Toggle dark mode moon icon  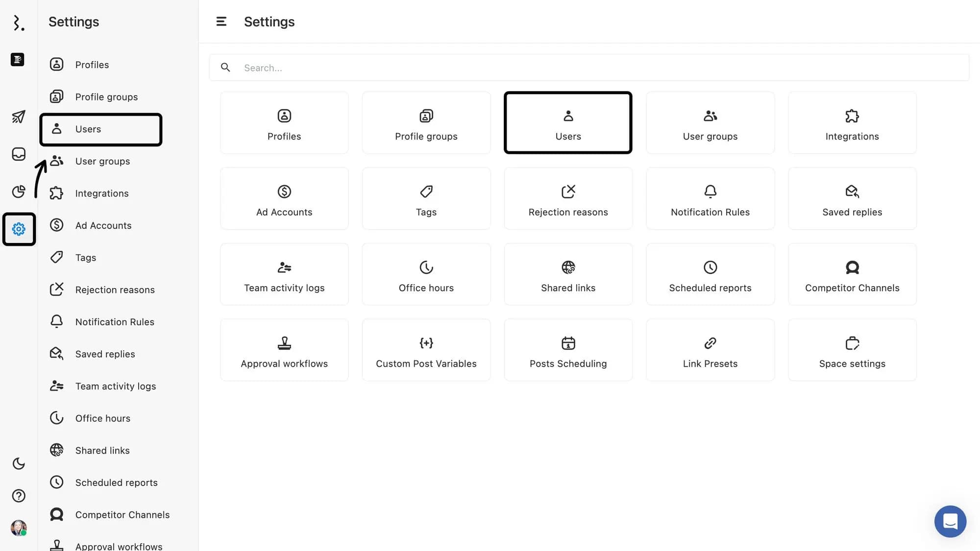19,463
